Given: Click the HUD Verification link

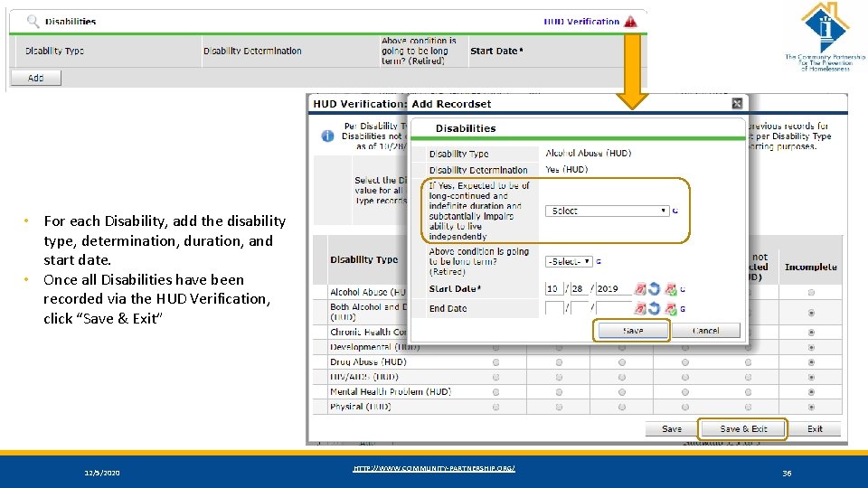Looking at the screenshot, I should pos(581,22).
